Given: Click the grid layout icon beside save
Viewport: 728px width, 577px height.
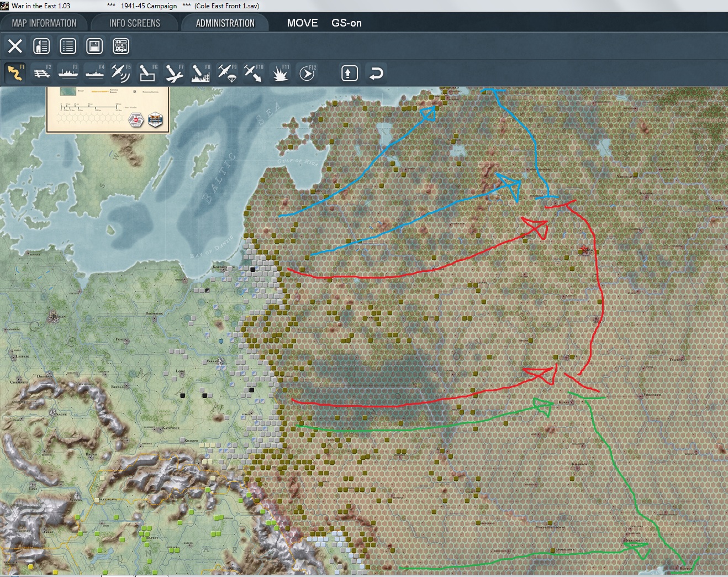Looking at the screenshot, I should point(121,46).
